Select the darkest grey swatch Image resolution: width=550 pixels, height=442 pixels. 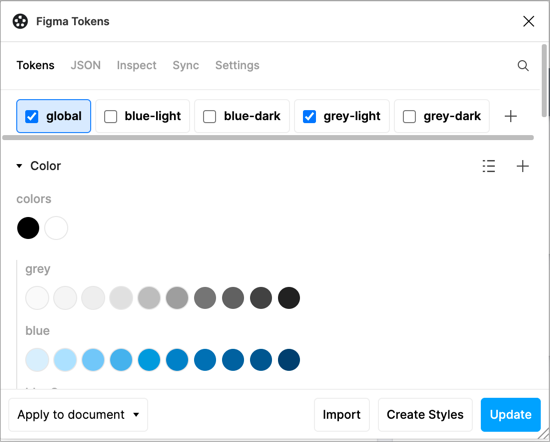coord(289,298)
